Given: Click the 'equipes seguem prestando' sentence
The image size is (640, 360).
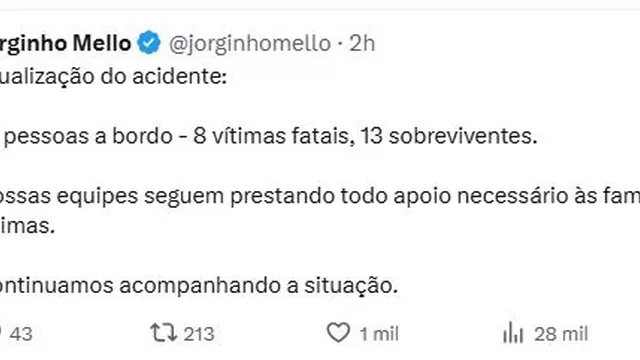Looking at the screenshot, I should pyautogui.click(x=196, y=196).
